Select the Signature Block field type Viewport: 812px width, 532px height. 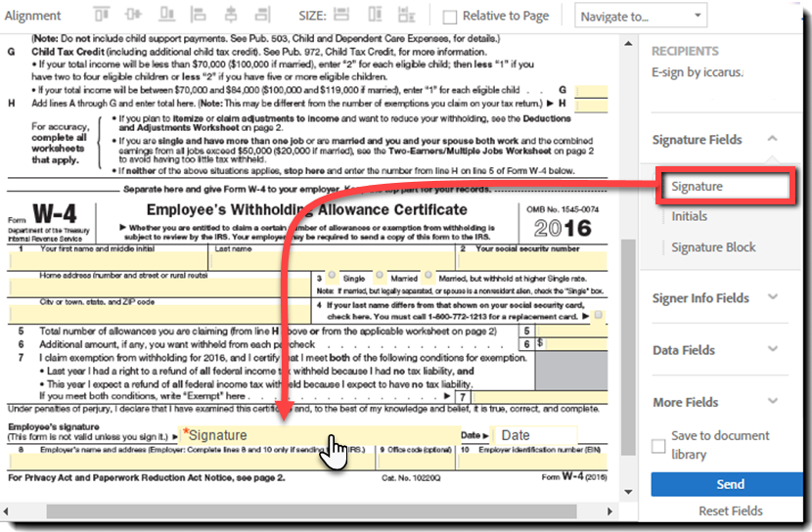pos(713,247)
